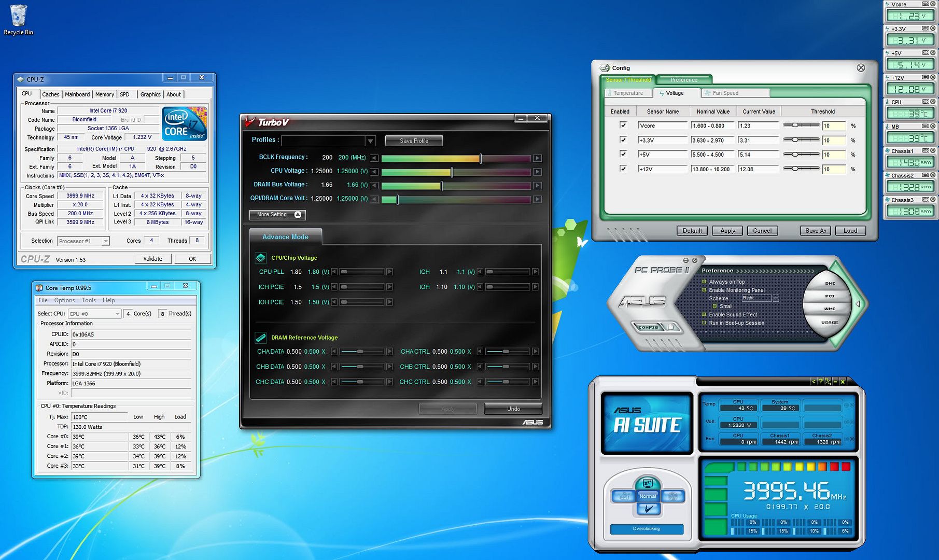Expand the Scheme dropdown in PC Probe
The height and width of the screenshot is (560, 939).
[776, 298]
